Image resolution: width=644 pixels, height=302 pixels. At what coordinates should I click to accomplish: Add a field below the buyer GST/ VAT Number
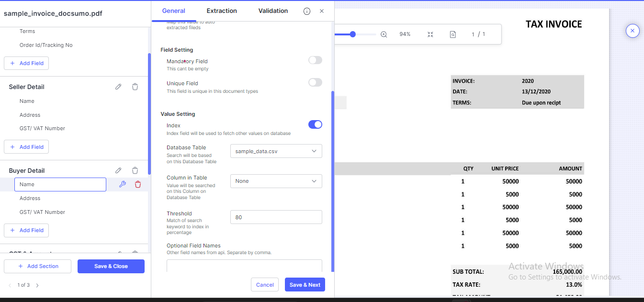pos(26,230)
